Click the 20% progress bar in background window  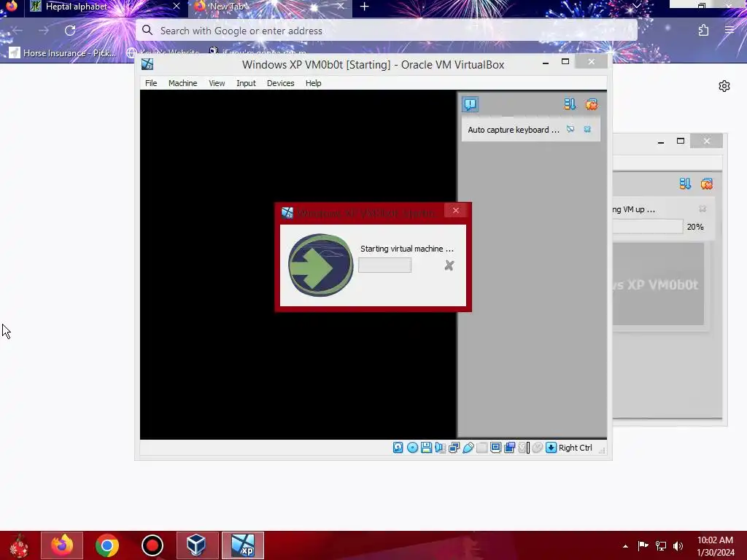coord(648,227)
